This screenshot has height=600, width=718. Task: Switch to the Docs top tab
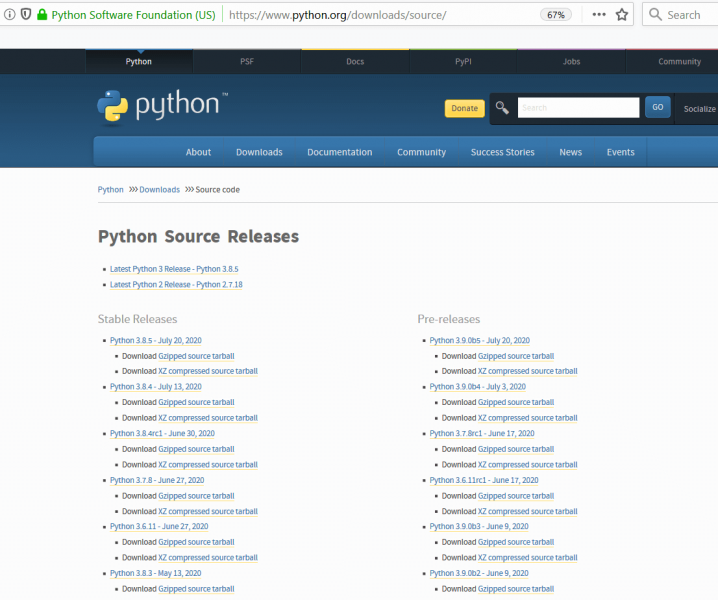point(355,61)
